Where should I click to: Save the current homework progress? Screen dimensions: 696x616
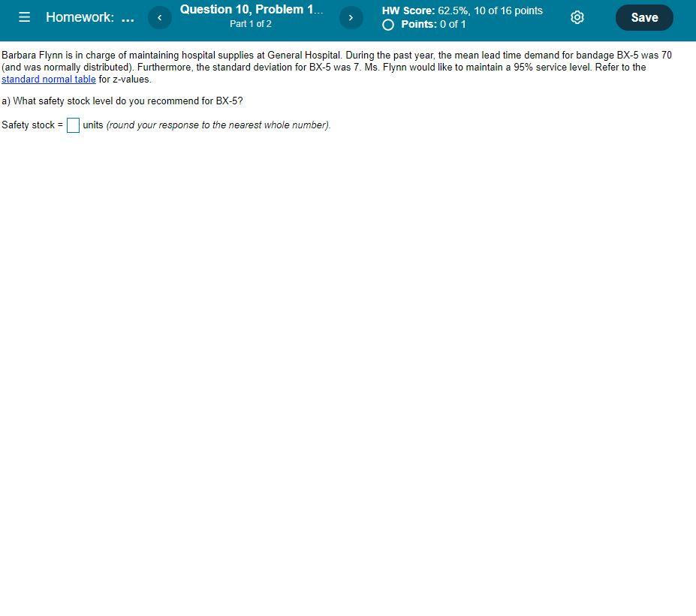coord(643,17)
